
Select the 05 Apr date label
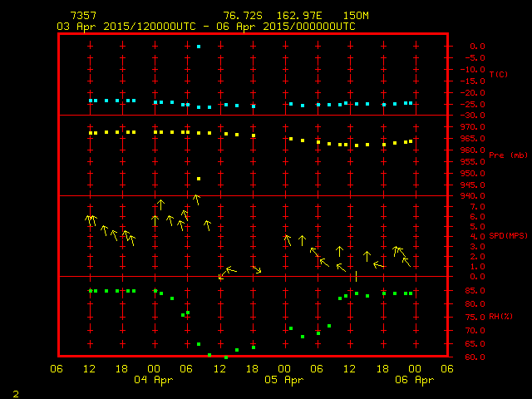(x=283, y=380)
